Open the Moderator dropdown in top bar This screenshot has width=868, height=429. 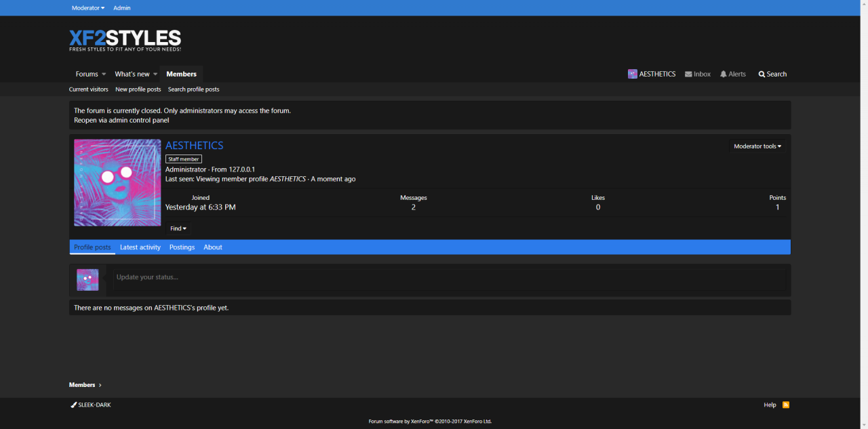tap(88, 8)
